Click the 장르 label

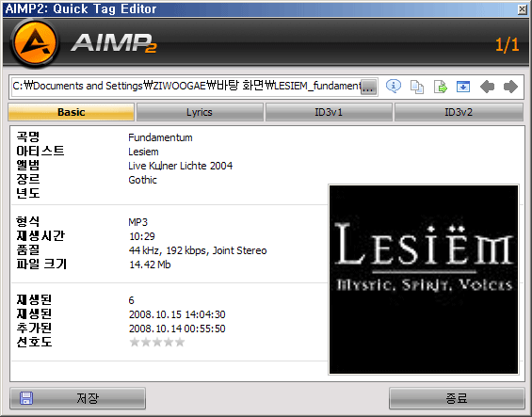tap(28, 179)
